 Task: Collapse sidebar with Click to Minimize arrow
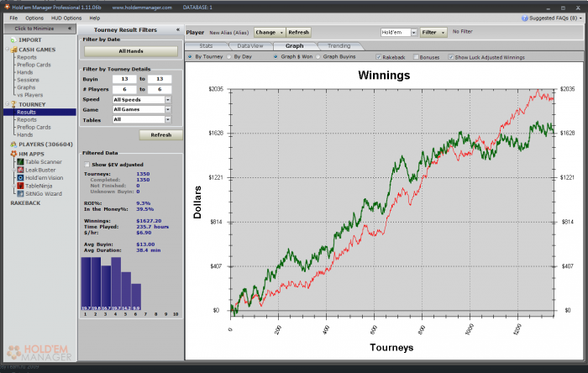tap(70, 29)
